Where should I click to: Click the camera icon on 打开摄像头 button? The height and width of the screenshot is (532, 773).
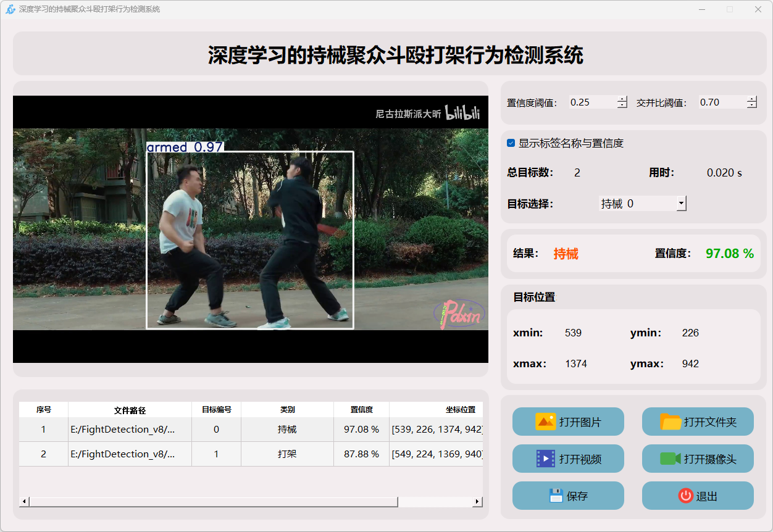click(671, 459)
